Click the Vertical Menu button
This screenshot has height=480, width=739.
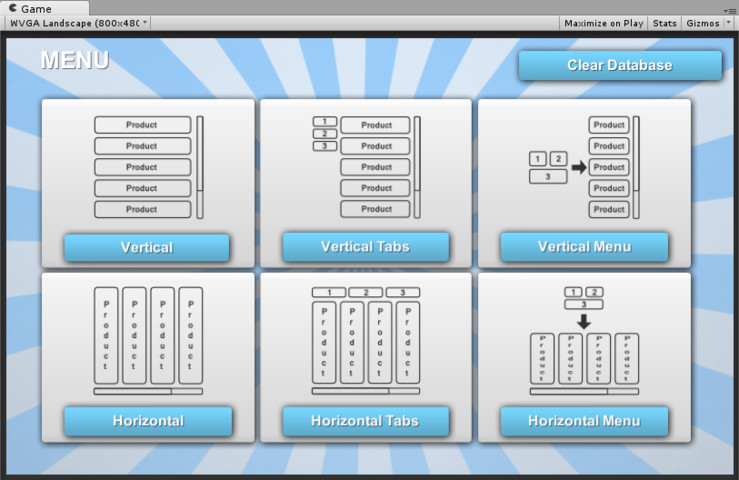click(x=584, y=247)
